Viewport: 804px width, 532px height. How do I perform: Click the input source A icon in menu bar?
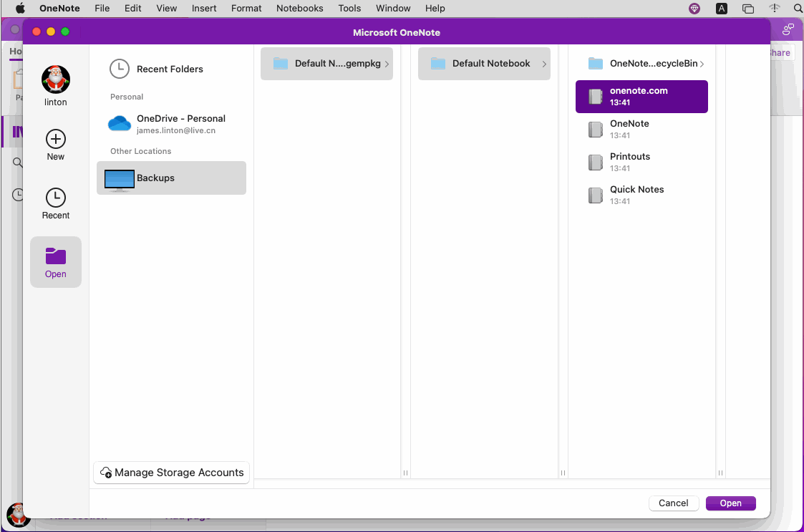pos(722,8)
